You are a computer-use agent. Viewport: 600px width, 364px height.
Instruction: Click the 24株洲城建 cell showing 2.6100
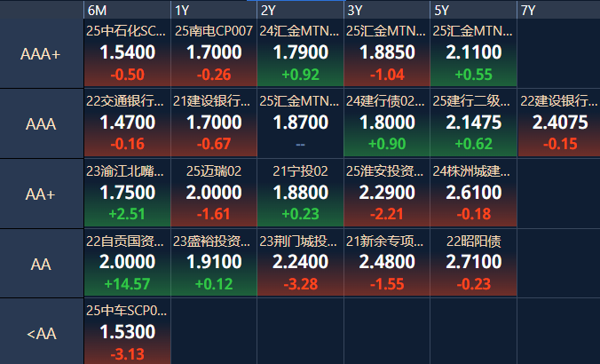(473, 194)
